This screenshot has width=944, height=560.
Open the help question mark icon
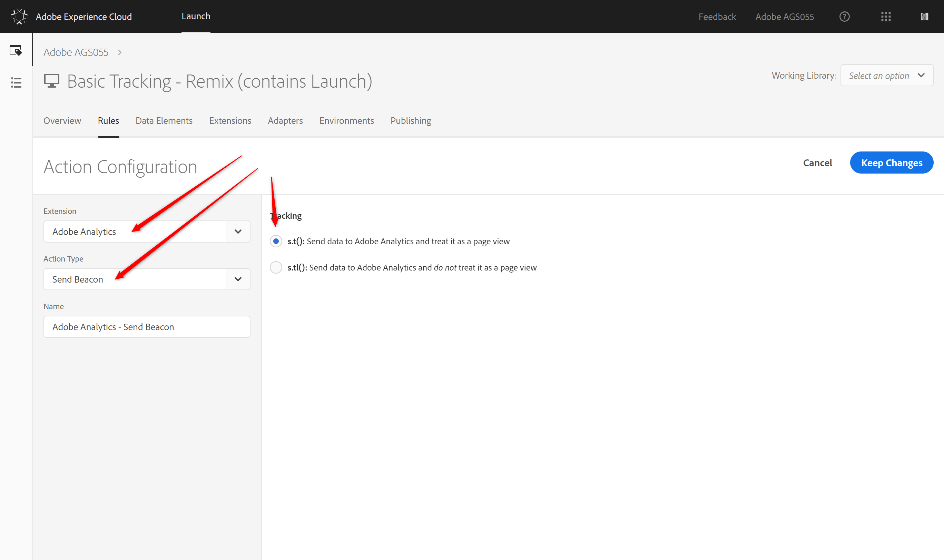click(x=844, y=17)
